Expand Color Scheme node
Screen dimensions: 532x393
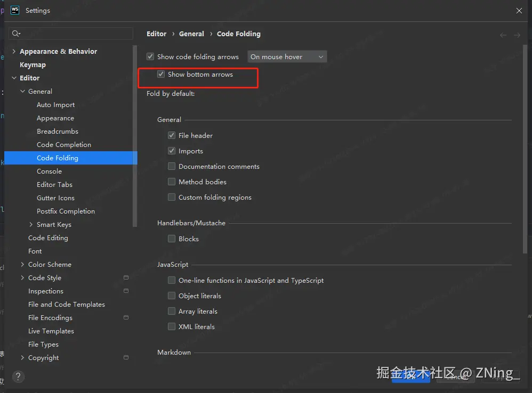coord(22,264)
